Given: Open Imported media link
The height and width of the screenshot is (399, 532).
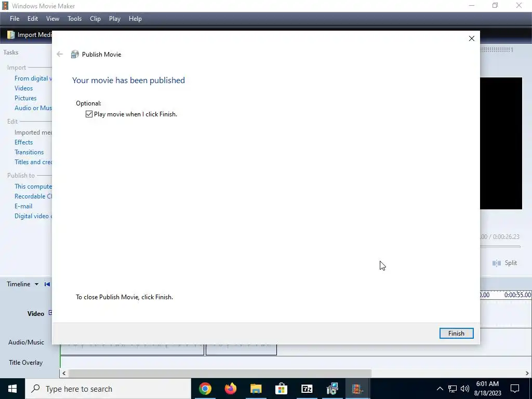Looking at the screenshot, I should tap(33, 132).
